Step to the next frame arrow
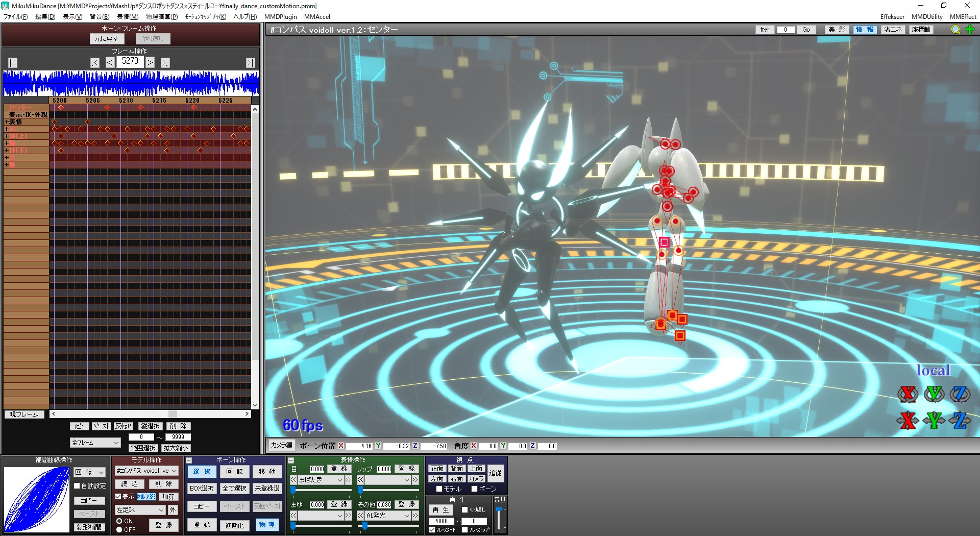The height and width of the screenshot is (536, 980). pos(150,63)
